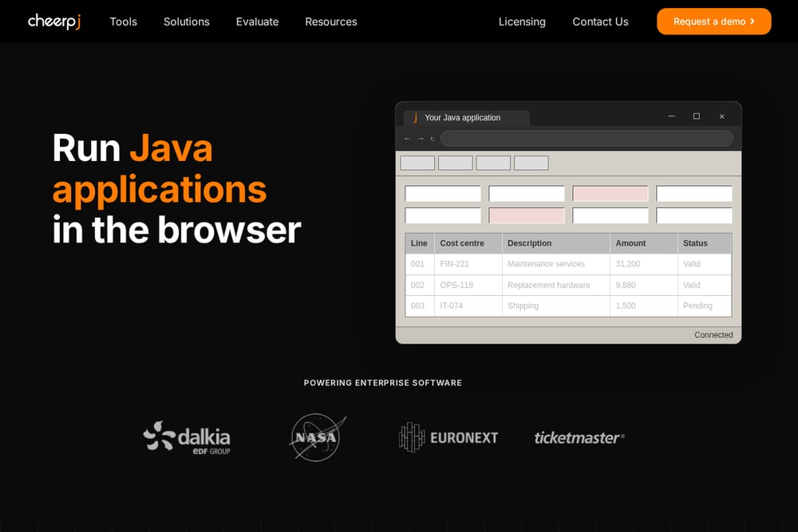Click the 1,500 amount cell
The image size is (798, 532).
[644, 306]
